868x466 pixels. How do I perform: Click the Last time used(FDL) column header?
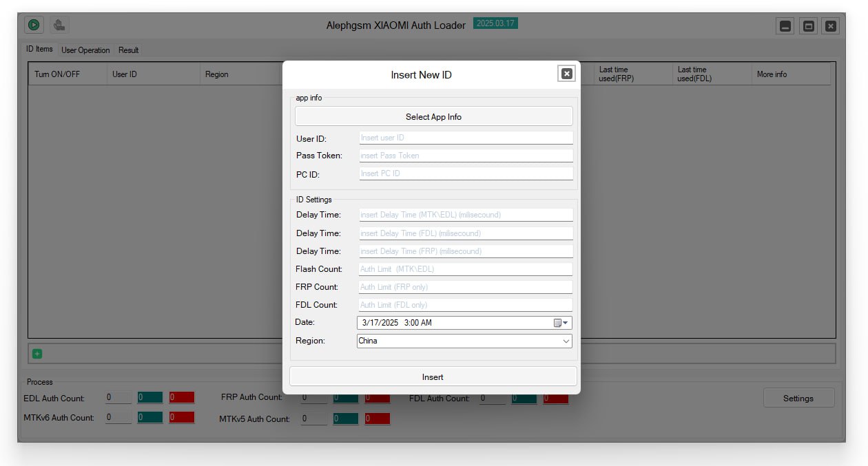[712, 74]
